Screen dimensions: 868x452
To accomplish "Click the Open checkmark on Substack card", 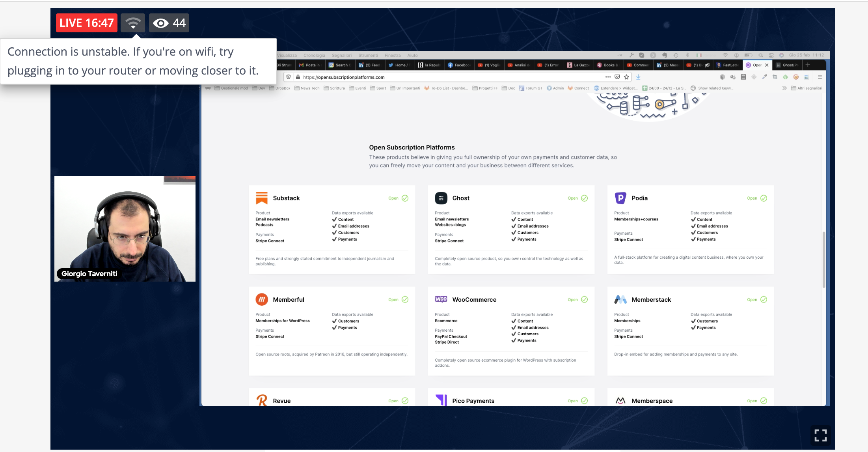I will click(405, 198).
